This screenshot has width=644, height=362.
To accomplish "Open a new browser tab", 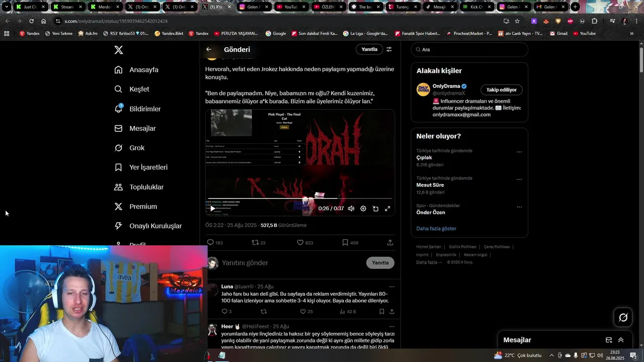I will pyautogui.click(x=575, y=7).
